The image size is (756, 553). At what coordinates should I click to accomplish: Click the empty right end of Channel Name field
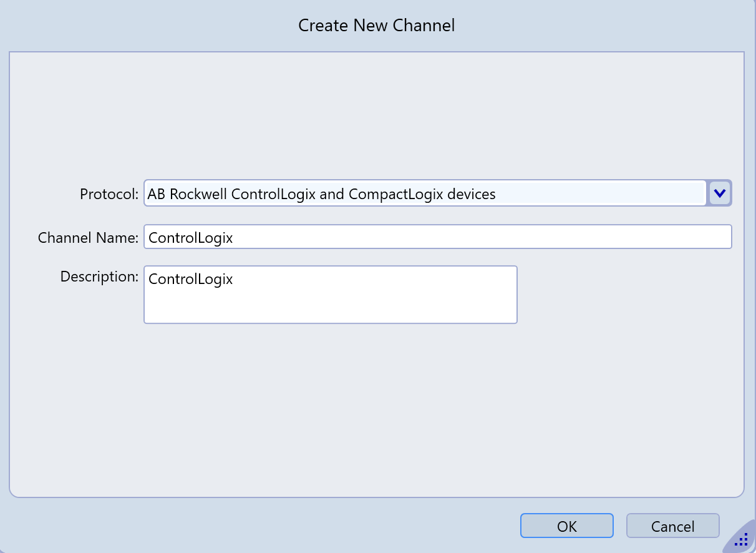tap(624, 237)
